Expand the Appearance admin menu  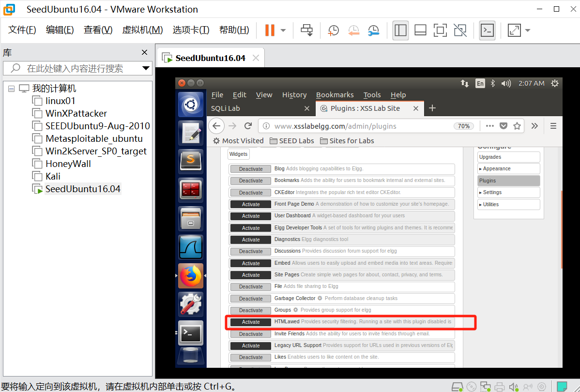click(x=509, y=168)
